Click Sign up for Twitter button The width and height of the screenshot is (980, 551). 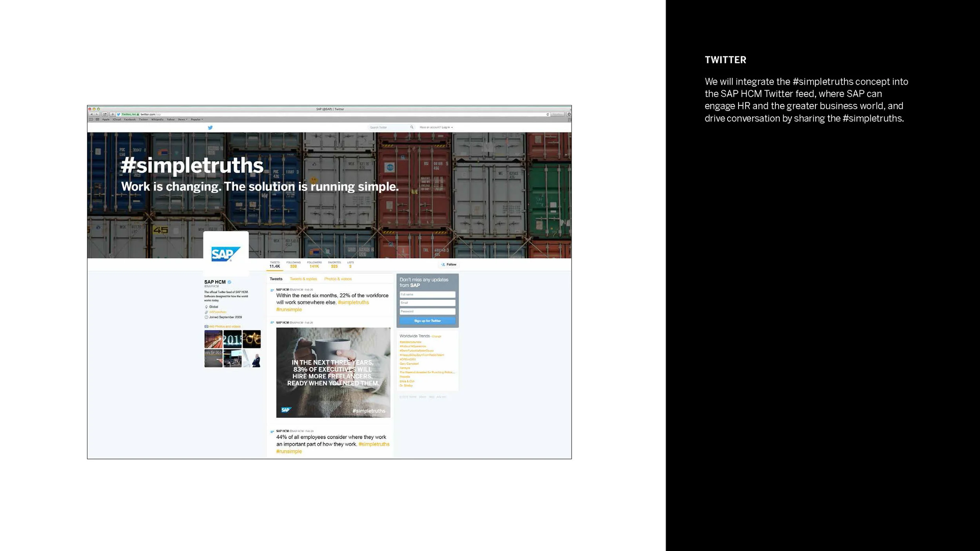[x=427, y=321]
